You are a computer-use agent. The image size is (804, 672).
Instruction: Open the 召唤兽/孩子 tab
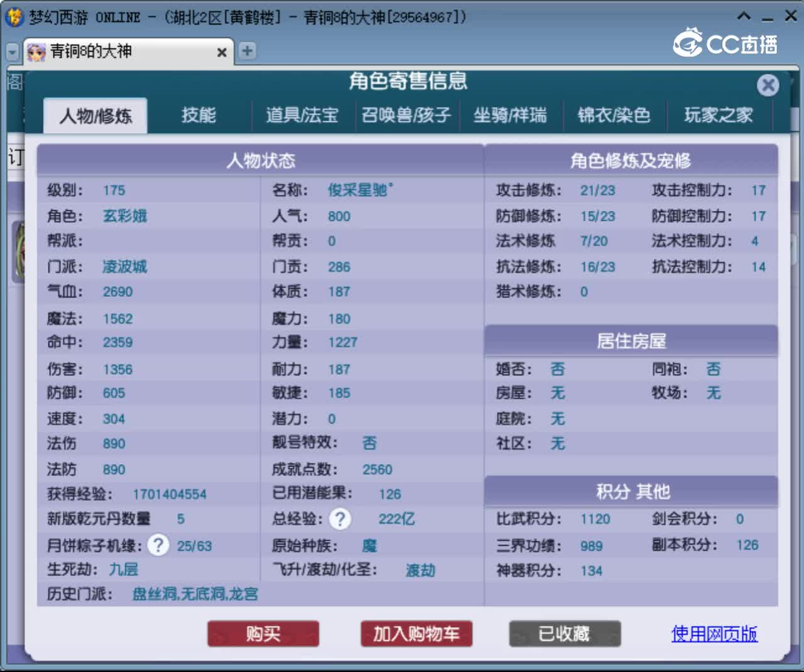click(x=406, y=115)
